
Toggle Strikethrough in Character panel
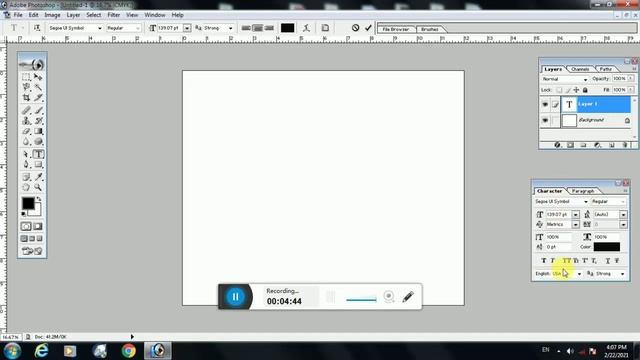pos(617,260)
